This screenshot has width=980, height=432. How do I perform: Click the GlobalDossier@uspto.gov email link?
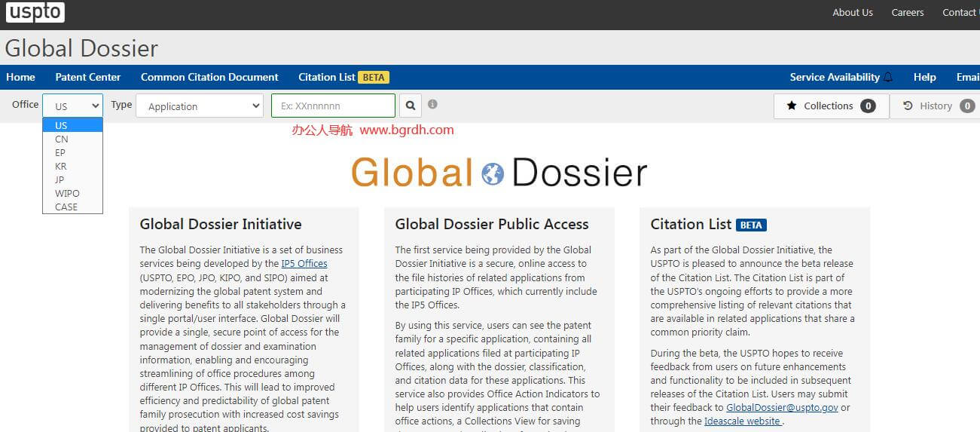782,408
